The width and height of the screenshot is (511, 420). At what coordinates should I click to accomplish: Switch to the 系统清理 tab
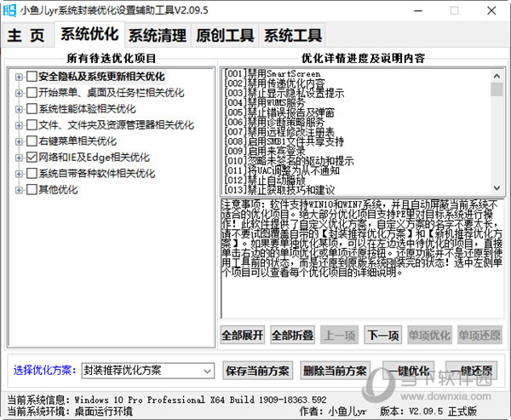coord(157,36)
